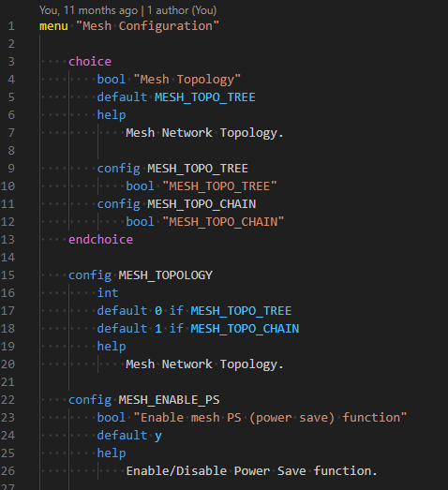Click the git blame annotation 'You, 11 months ago'
The image size is (448, 490).
tap(88, 10)
